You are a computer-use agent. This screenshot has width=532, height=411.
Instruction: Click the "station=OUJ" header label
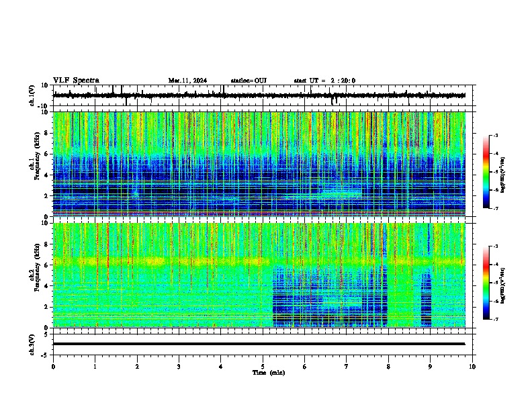(249, 81)
